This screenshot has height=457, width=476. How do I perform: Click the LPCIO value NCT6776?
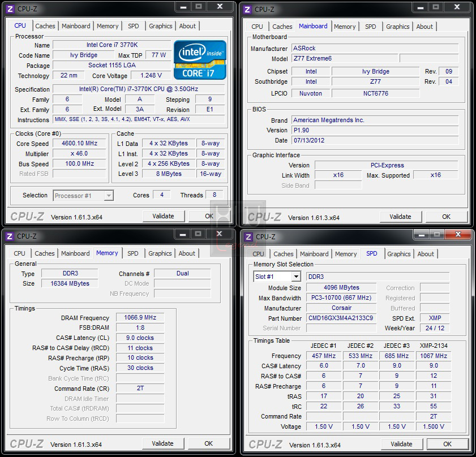click(376, 94)
